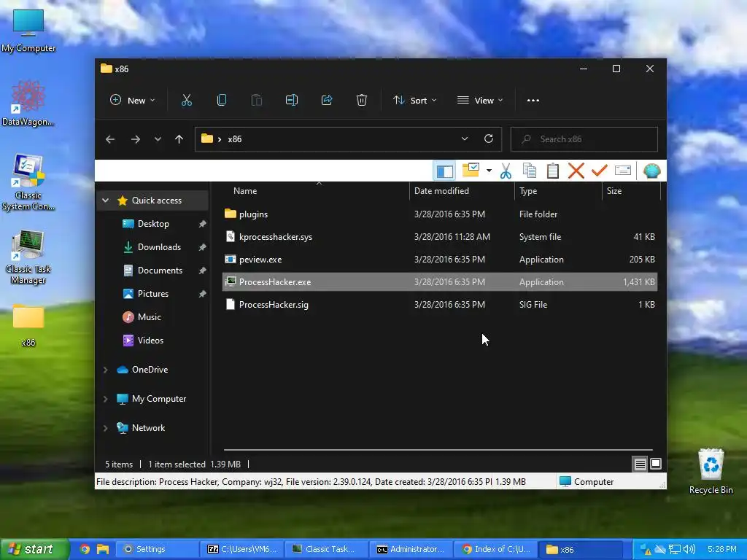Open the See more ellipsis menu
Viewport: 747px width, 560px height.
pyautogui.click(x=533, y=101)
